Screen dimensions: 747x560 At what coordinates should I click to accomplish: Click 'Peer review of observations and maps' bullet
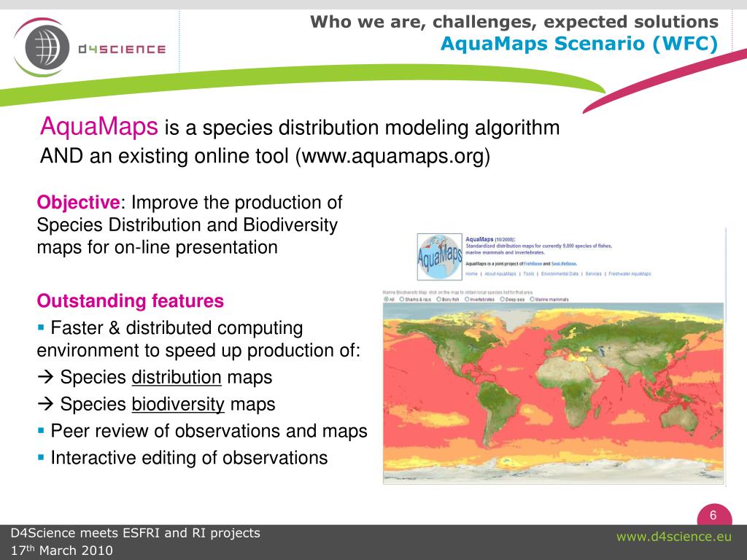[209, 431]
